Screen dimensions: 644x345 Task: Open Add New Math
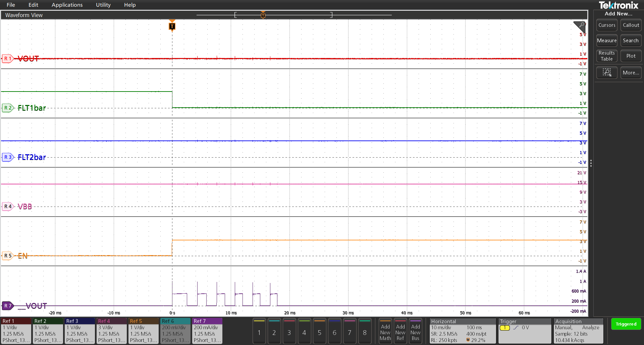point(385,331)
